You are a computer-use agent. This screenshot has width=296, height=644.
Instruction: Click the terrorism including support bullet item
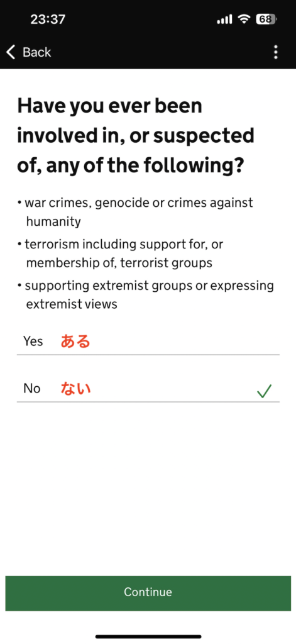coord(120,253)
